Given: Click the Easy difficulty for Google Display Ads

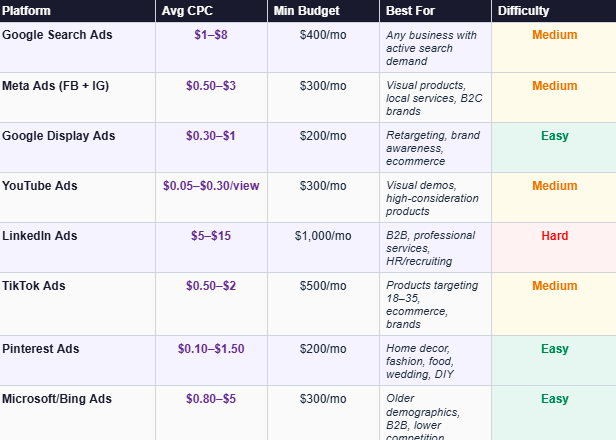Looking at the screenshot, I should (554, 135).
